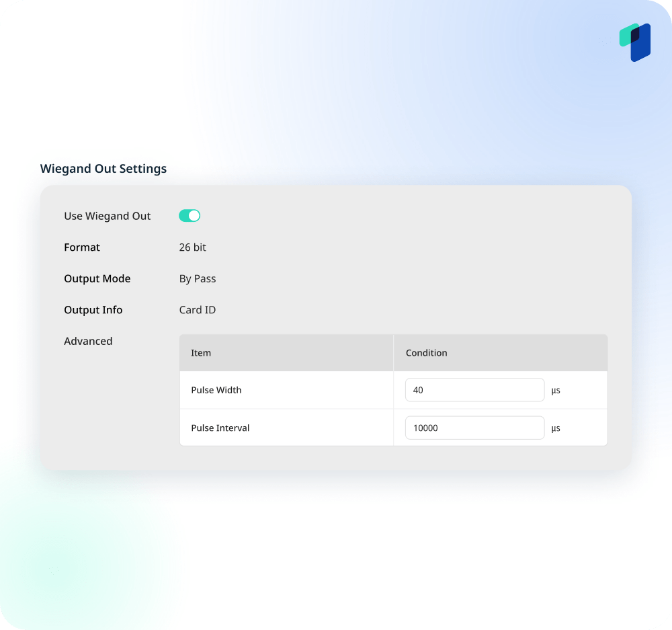Click the white knob of the toggle

(x=194, y=216)
